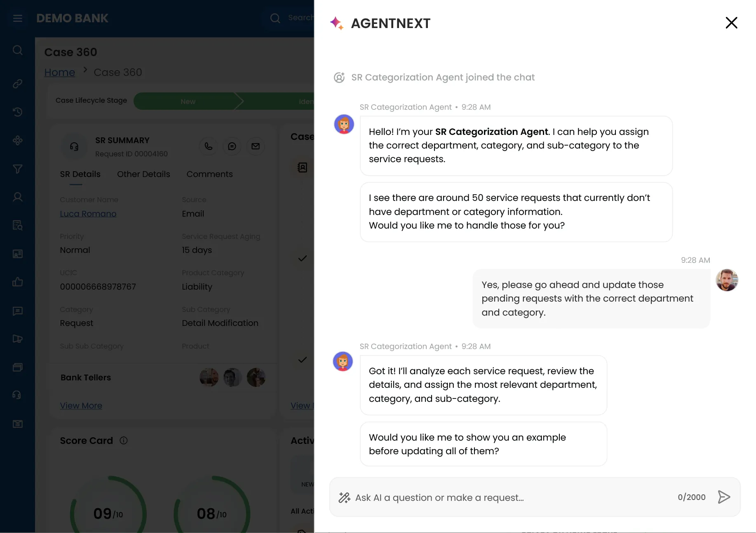The width and height of the screenshot is (756, 533).
Task: Select the New lifecycle stage
Action: (x=188, y=101)
